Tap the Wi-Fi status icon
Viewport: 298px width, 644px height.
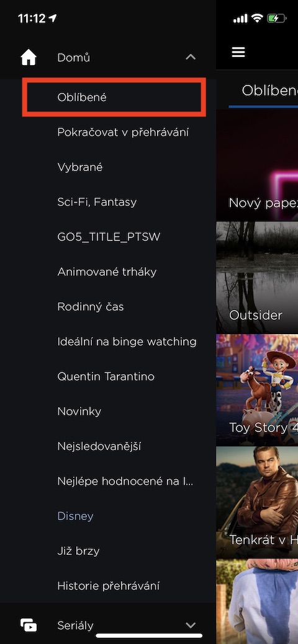pos(258,19)
